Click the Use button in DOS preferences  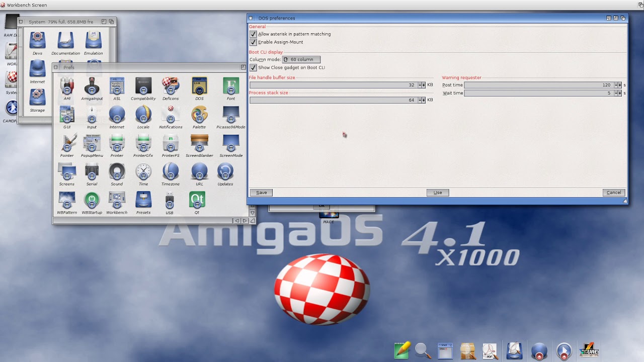438,193
